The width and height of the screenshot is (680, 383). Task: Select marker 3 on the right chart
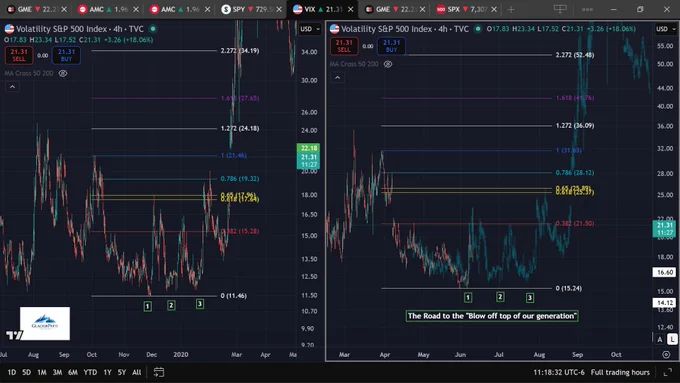(530, 298)
